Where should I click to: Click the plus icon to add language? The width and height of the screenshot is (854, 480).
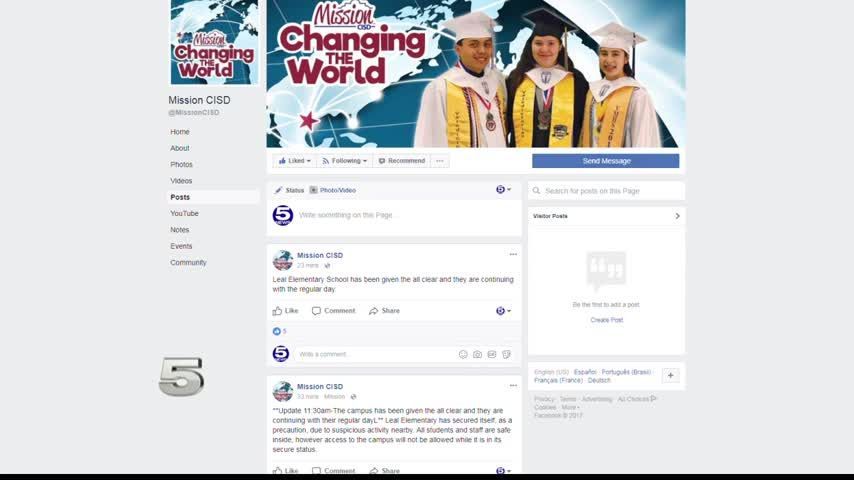pos(670,375)
